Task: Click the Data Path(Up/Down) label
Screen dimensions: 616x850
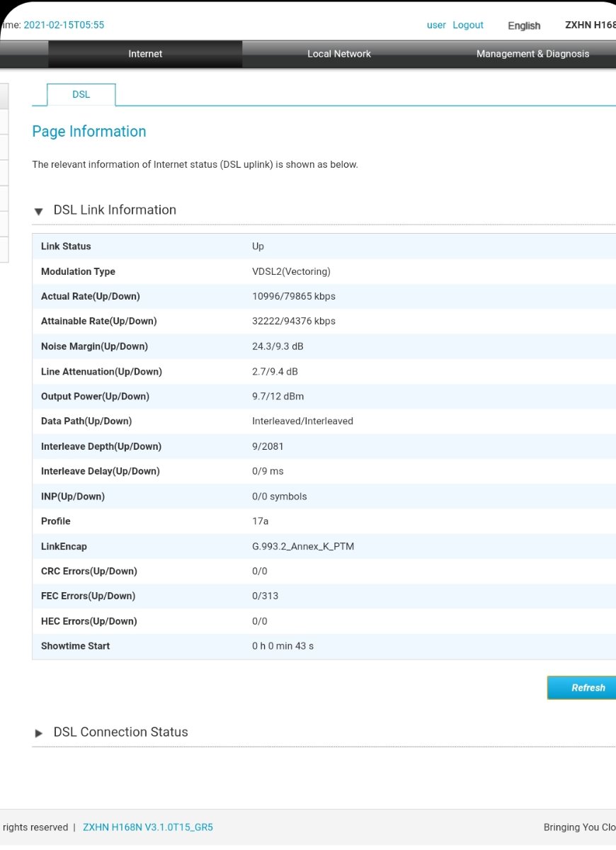Action: coord(86,421)
